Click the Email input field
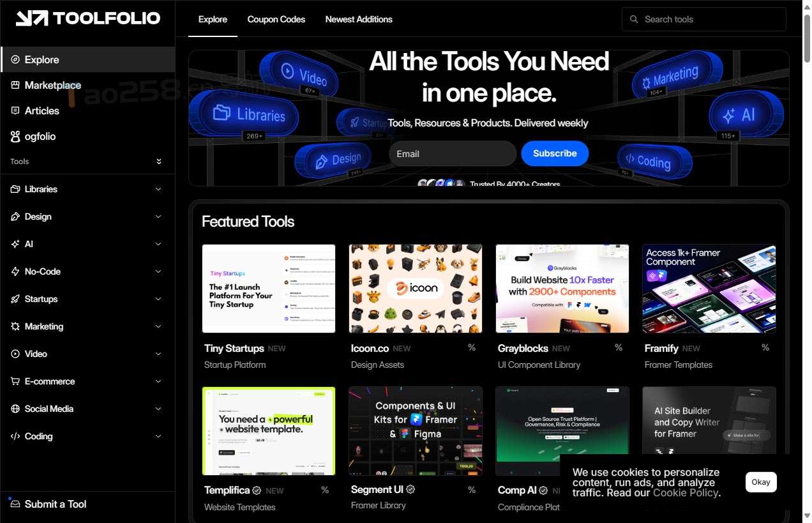Image resolution: width=812 pixels, height=523 pixels. pos(453,154)
